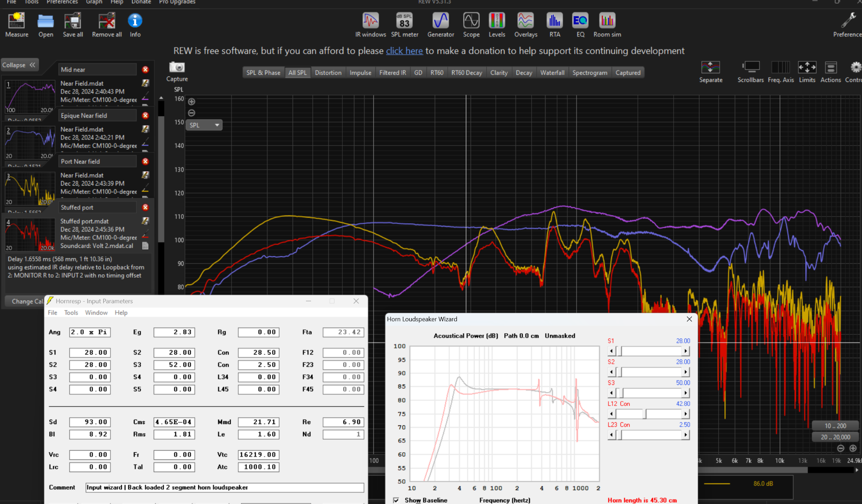
Task: Click the Measure icon in REW toolbar
Action: [16, 21]
